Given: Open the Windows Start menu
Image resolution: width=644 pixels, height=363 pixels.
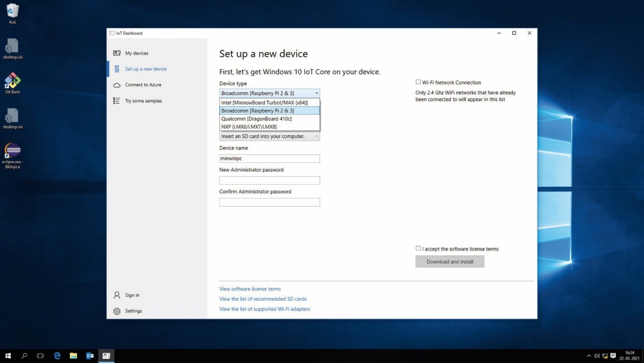Looking at the screenshot, I should 8,355.
